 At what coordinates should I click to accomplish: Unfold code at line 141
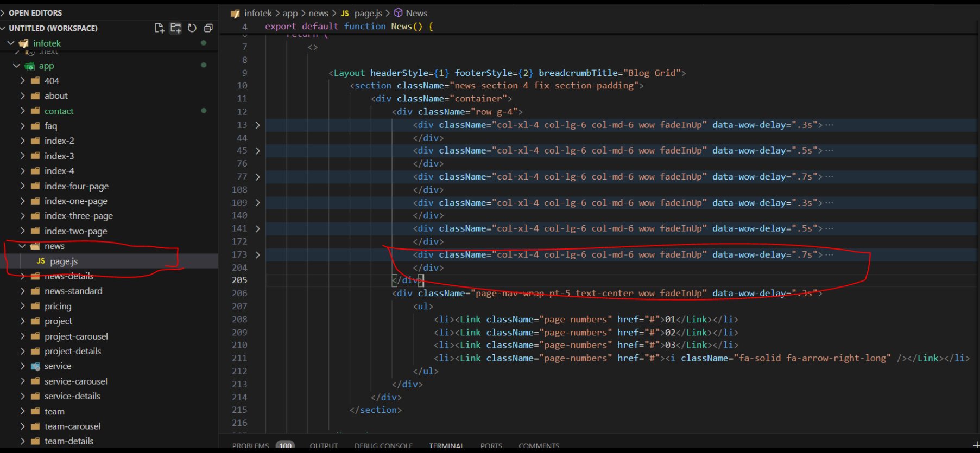[x=257, y=228]
